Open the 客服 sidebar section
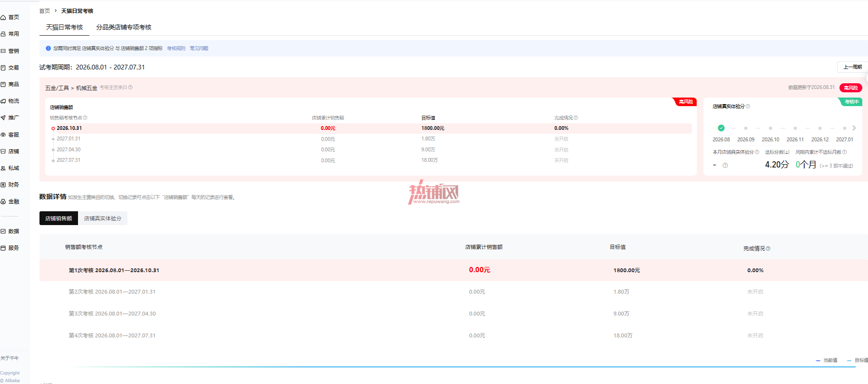This screenshot has width=868, height=384. point(10,135)
